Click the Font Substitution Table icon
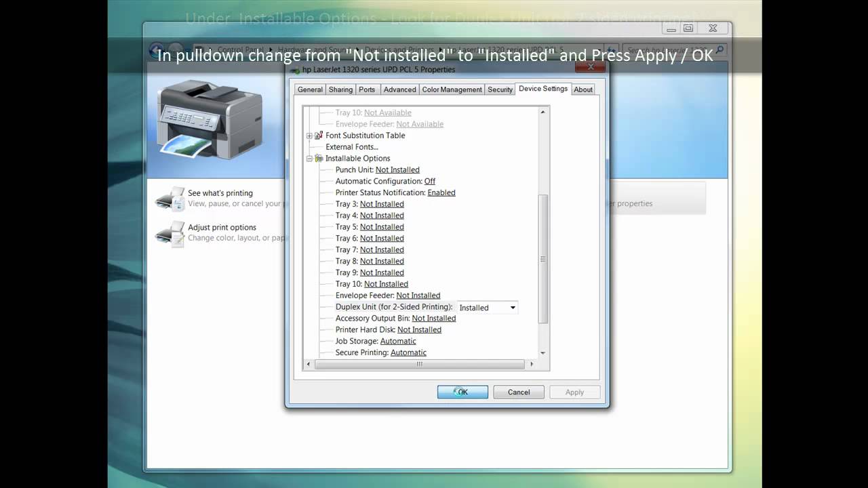The image size is (868, 488). tap(319, 136)
